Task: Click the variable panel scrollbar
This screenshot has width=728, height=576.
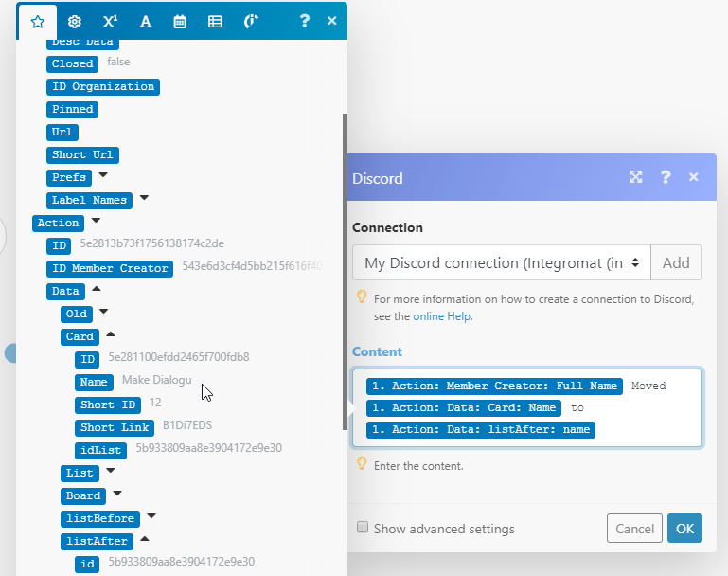Action: click(345, 272)
